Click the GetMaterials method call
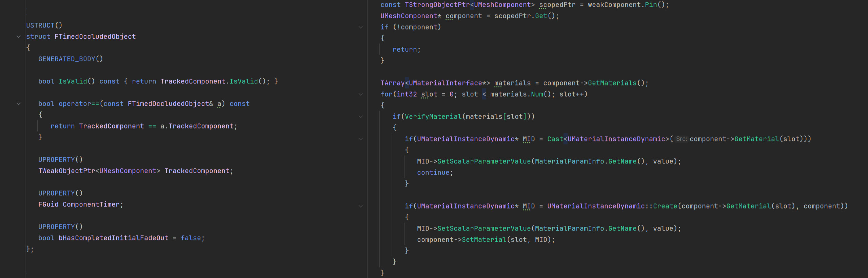868x278 pixels. click(x=612, y=83)
